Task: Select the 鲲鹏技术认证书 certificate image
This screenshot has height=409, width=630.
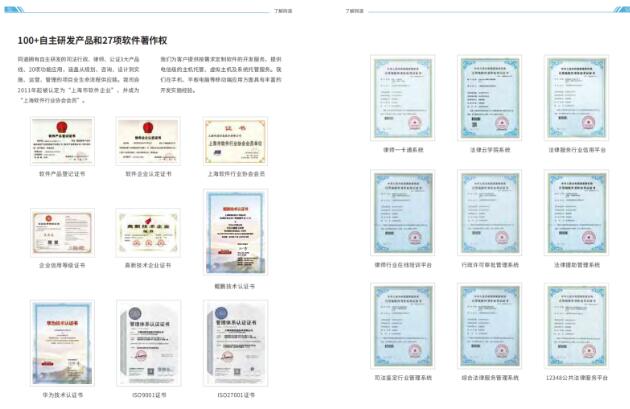Action: pos(235,232)
